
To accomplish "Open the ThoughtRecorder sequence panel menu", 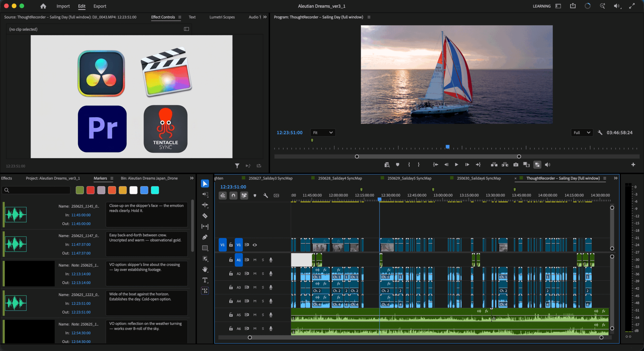I will [605, 178].
